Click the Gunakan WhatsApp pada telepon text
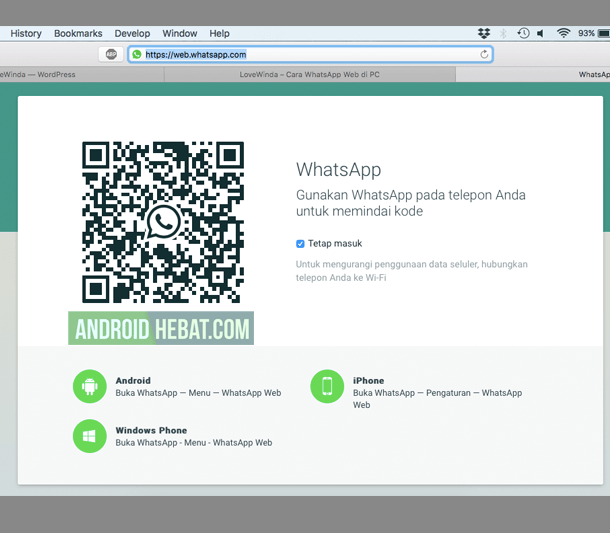Screen dimensions: 610x533 [x=411, y=203]
